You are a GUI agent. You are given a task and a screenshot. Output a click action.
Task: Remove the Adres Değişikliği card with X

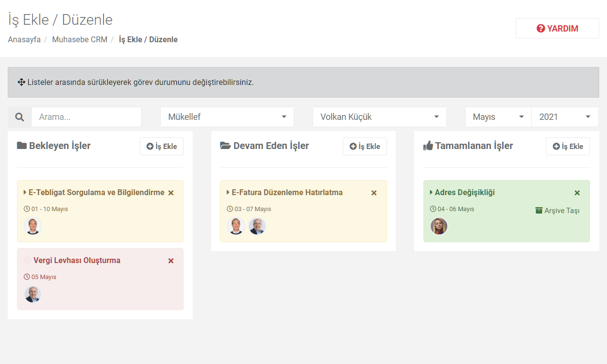577,193
